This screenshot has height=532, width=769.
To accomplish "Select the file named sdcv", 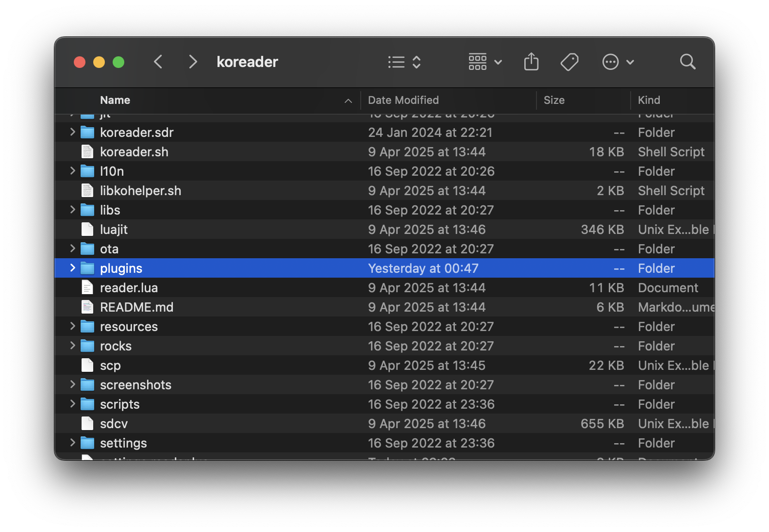I will tap(114, 424).
